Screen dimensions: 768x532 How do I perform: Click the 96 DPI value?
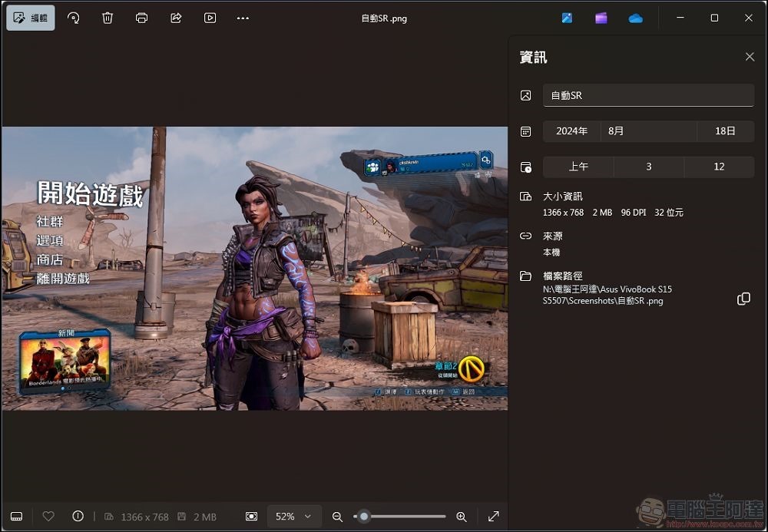pyautogui.click(x=634, y=213)
